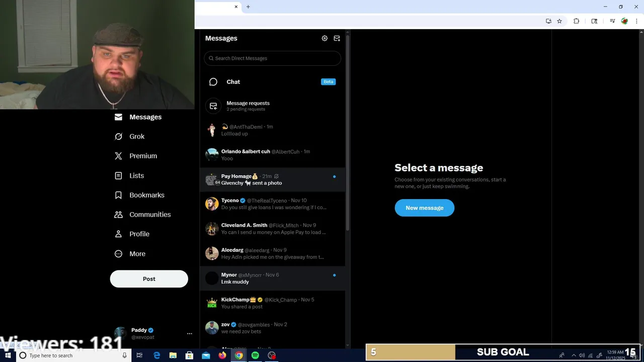644x362 pixels.
Task: Click the Chrome icon on taskbar
Action: 239,355
